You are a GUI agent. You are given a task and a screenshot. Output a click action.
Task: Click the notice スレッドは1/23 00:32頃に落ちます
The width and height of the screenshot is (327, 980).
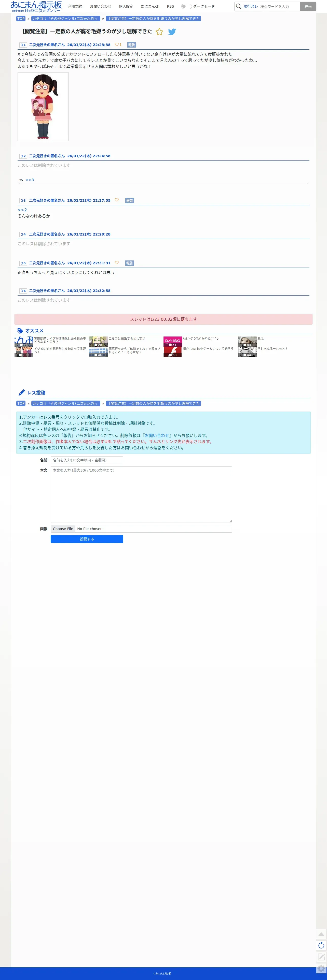pos(163,319)
